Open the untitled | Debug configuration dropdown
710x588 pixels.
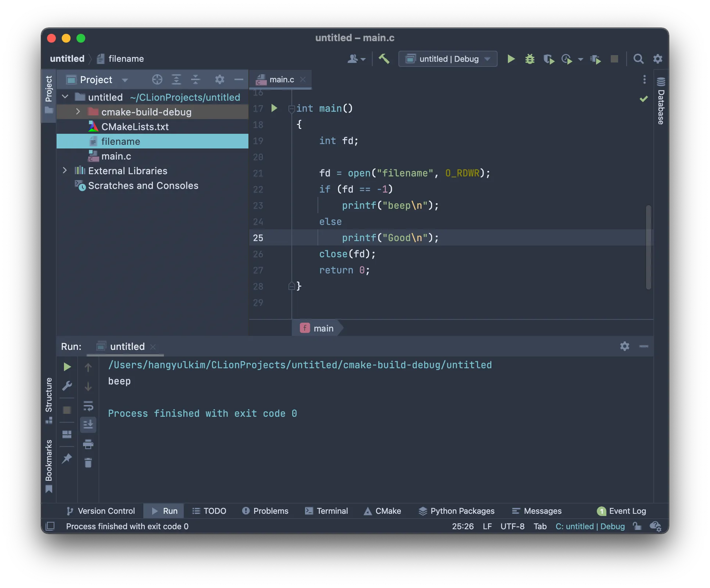pyautogui.click(x=448, y=59)
